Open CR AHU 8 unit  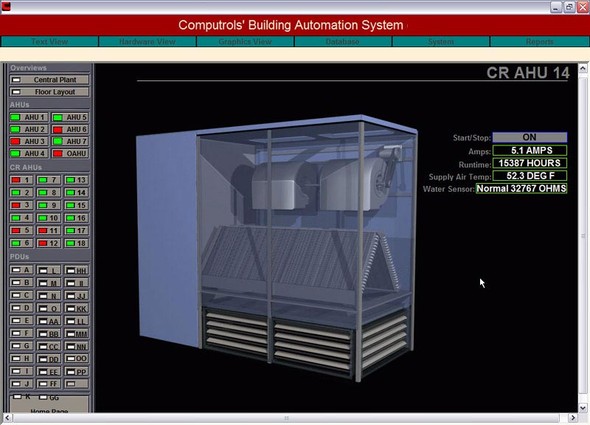[x=49, y=192]
